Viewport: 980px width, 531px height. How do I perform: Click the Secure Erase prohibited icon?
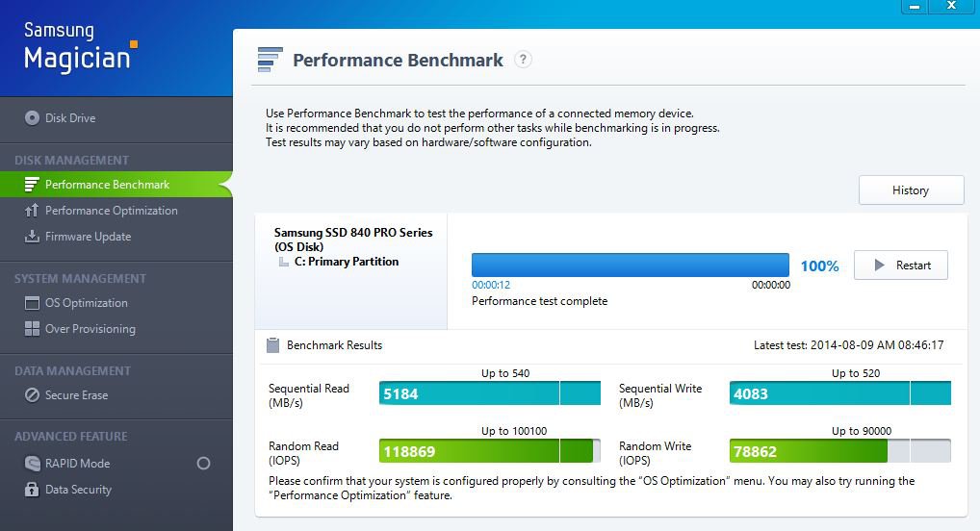pos(32,394)
